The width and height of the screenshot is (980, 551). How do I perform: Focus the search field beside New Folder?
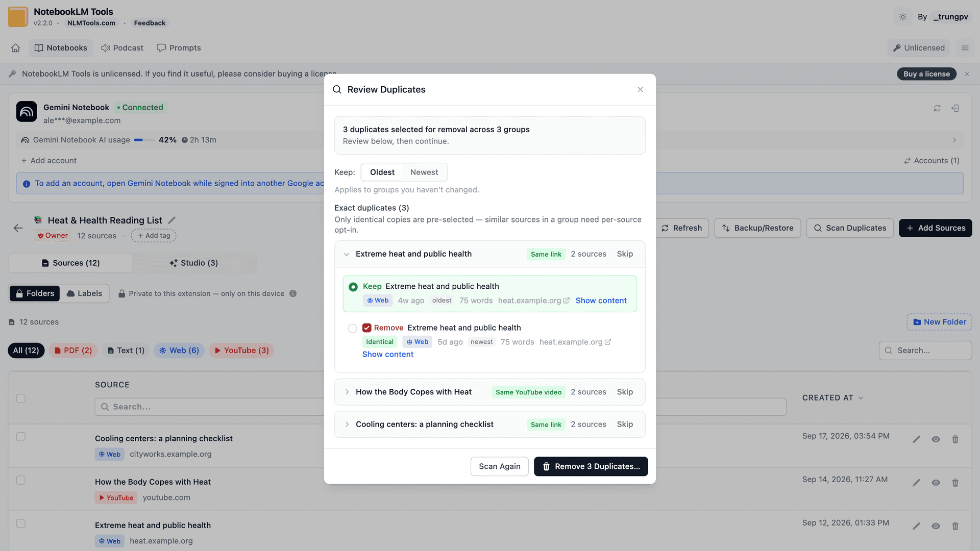[x=925, y=350]
